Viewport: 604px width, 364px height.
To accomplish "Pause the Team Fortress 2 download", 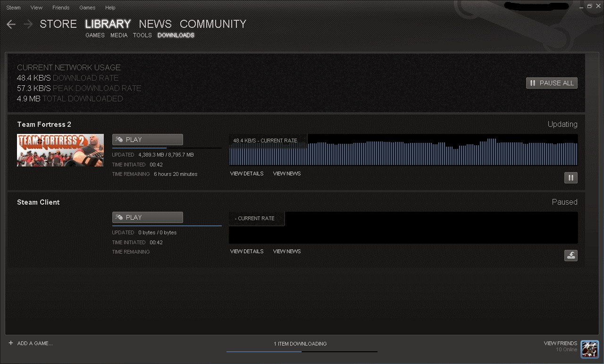I will pyautogui.click(x=571, y=178).
